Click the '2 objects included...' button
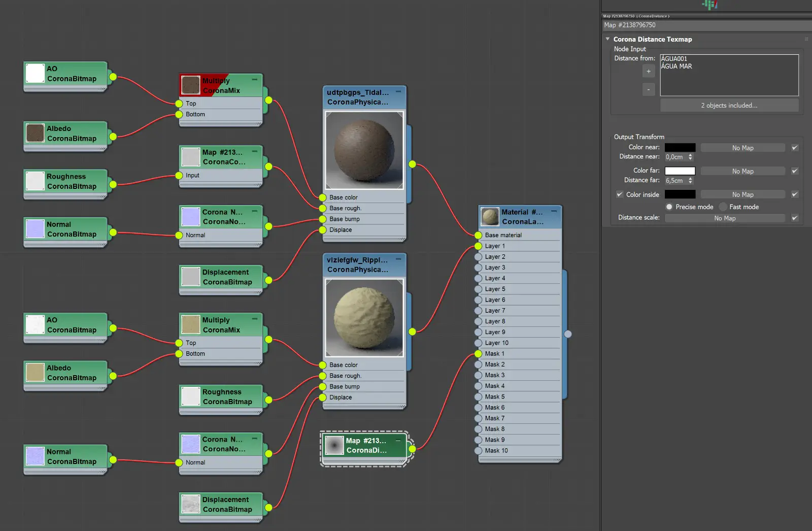Viewport: 812px width, 531px height. click(x=729, y=105)
